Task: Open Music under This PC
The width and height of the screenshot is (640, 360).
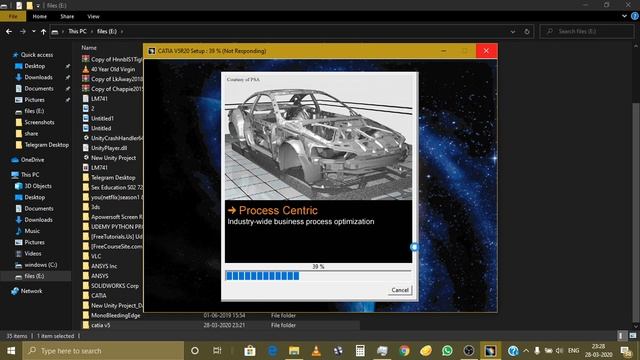Action: point(32,231)
